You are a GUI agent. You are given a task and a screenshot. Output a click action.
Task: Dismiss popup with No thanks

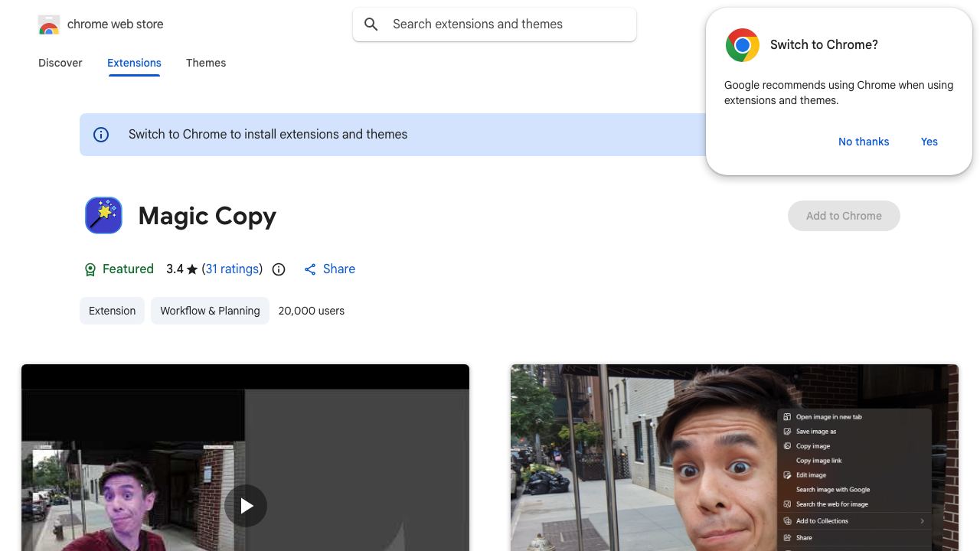click(864, 142)
